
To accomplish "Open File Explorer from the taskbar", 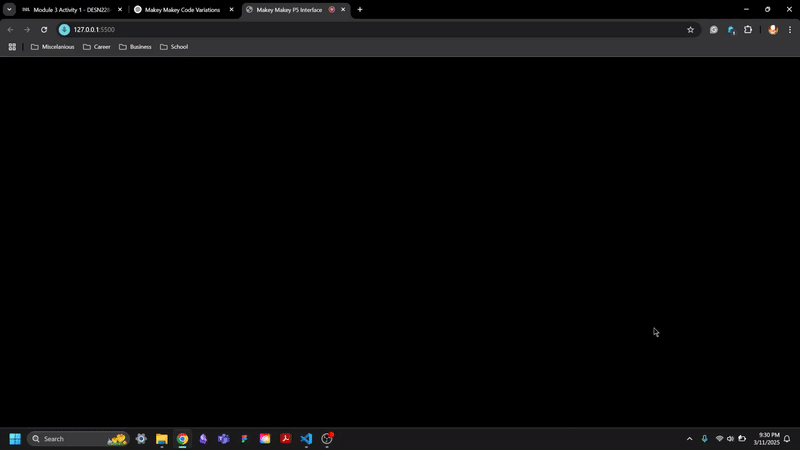I will [x=162, y=439].
